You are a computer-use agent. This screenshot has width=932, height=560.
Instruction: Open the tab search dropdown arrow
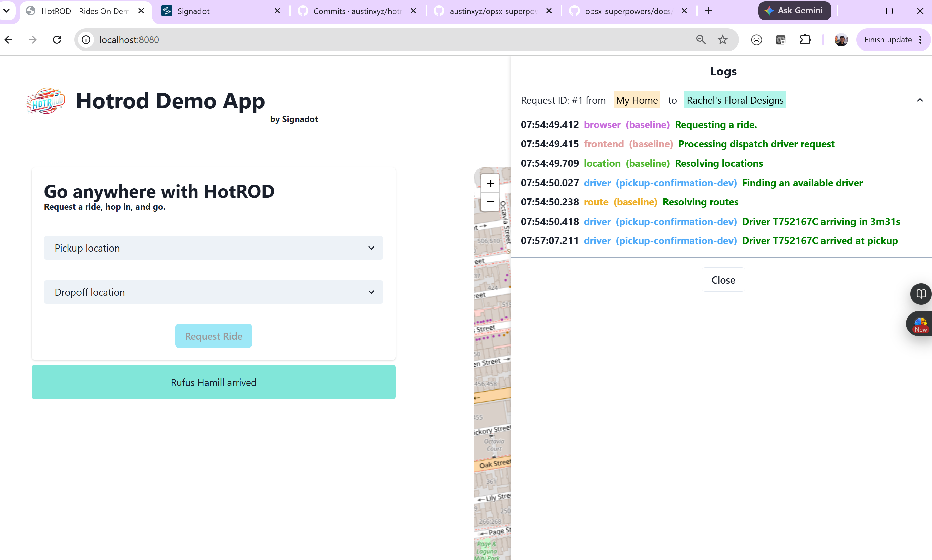6,10
